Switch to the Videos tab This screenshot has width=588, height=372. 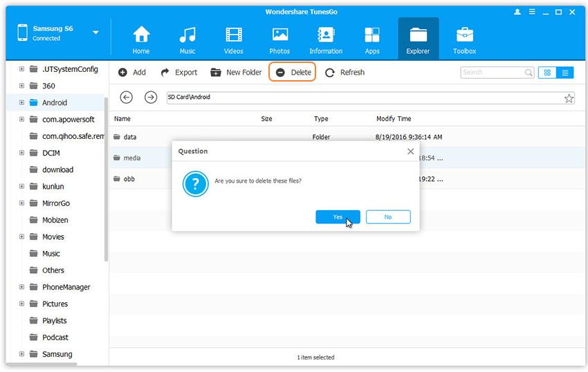tap(234, 39)
